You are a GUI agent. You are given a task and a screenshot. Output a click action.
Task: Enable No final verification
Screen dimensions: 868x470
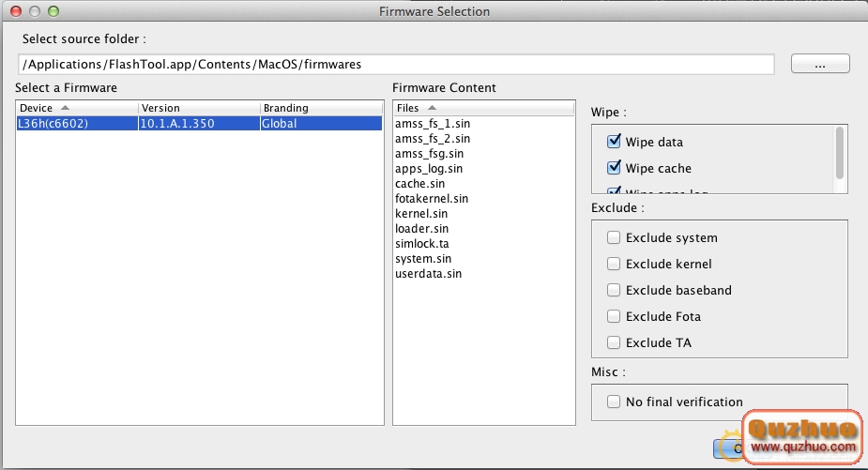[x=615, y=402]
